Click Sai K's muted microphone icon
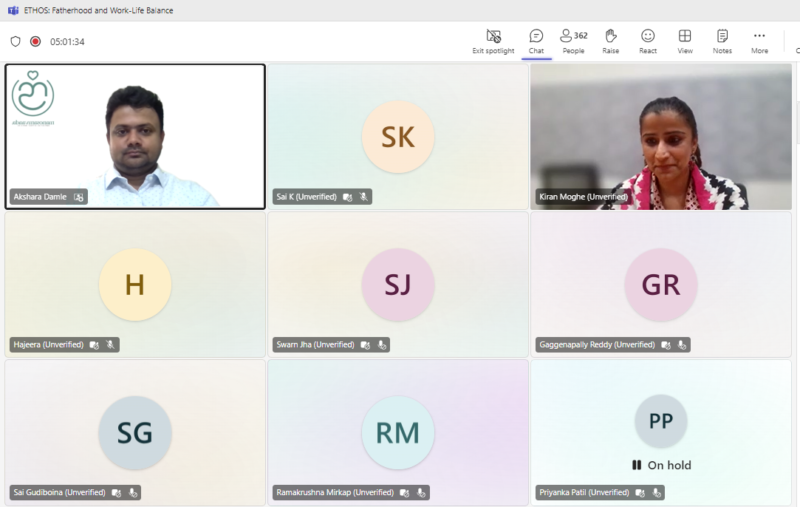Viewport: 800px width, 507px height. coord(364,197)
